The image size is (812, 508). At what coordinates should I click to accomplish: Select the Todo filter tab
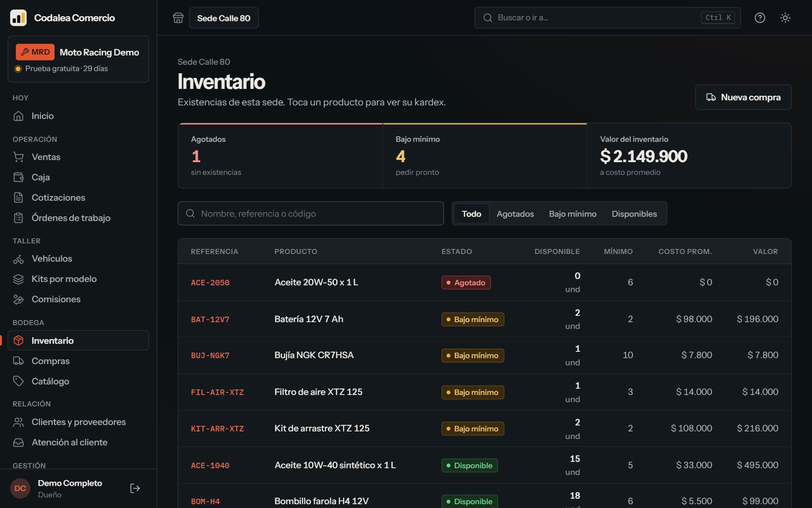coord(471,214)
